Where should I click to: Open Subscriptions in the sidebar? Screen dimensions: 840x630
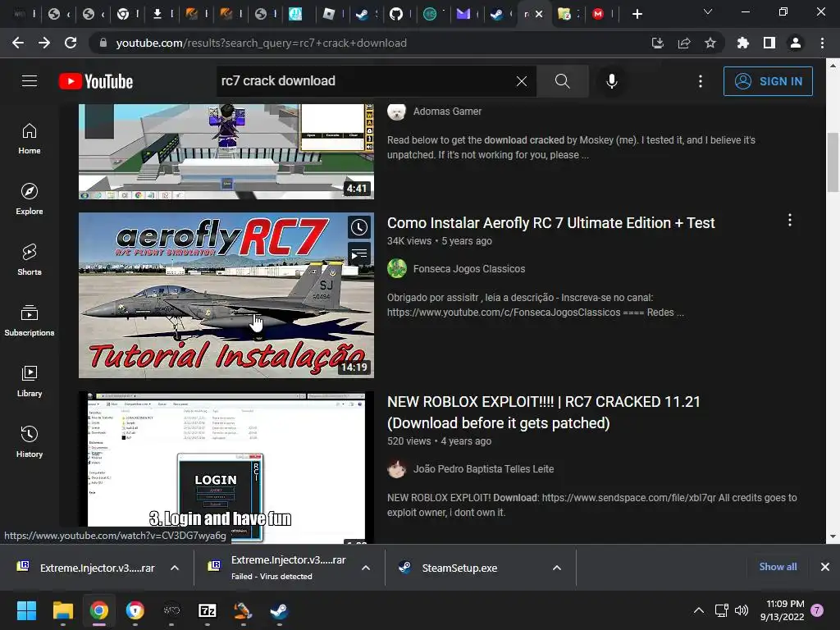click(x=30, y=321)
